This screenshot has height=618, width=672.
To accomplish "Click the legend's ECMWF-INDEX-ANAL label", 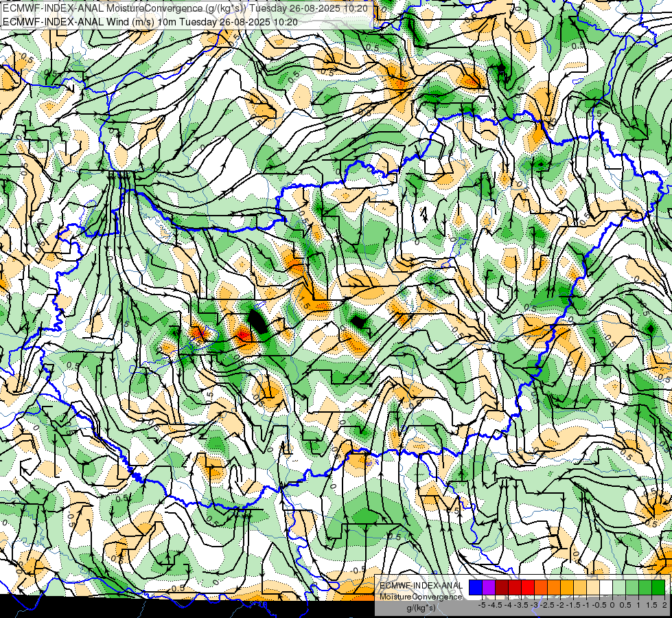I will point(421,586).
